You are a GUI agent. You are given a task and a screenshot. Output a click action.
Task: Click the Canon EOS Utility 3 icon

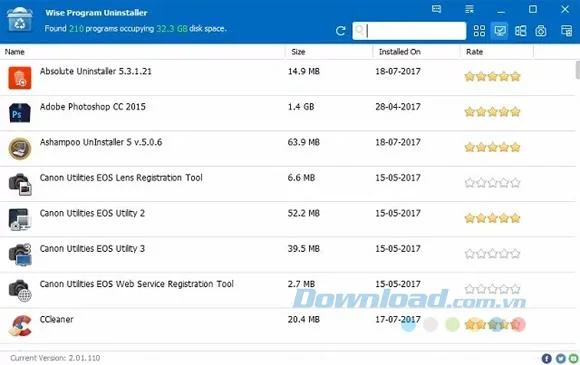20,255
